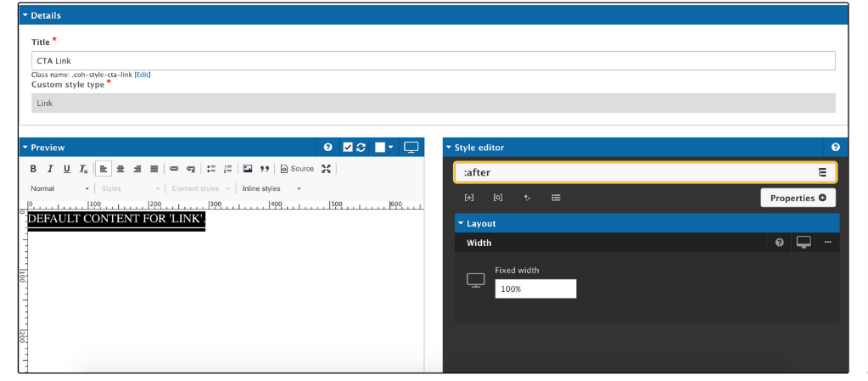Image resolution: width=868 pixels, height=381 pixels.
Task: Center align text in the editor
Action: pyautogui.click(x=120, y=169)
